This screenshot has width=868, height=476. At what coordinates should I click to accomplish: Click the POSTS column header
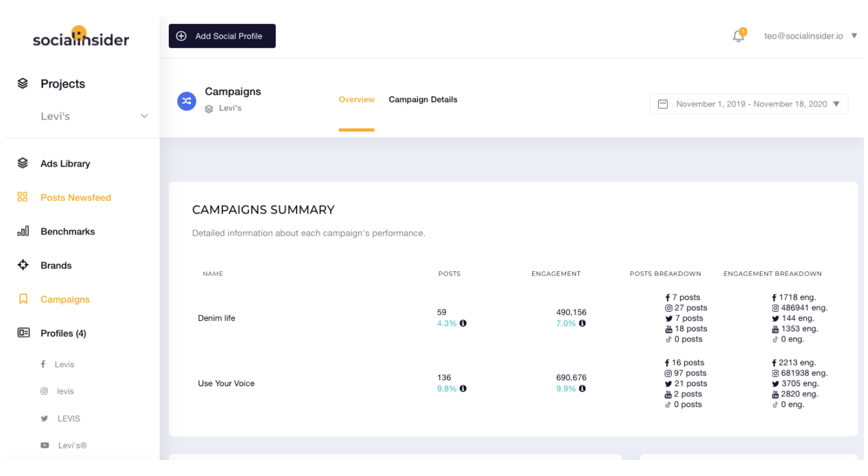(x=449, y=274)
